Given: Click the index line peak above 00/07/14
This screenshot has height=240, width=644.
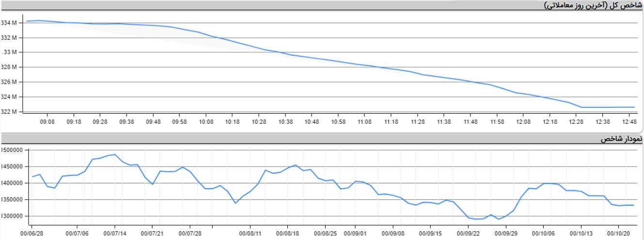Looking at the screenshot, I should point(115,154).
